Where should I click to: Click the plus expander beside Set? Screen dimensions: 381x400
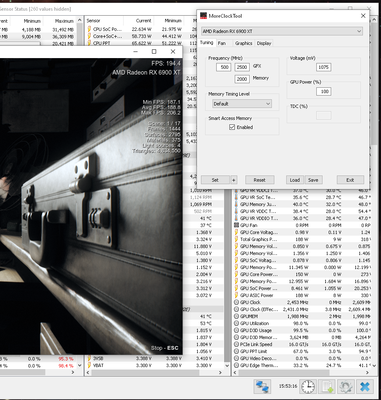[x=234, y=180]
